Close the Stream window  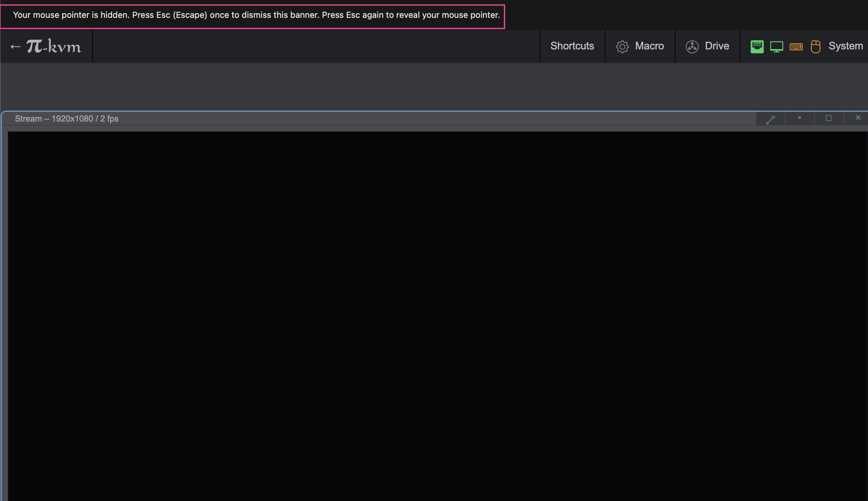[858, 118]
